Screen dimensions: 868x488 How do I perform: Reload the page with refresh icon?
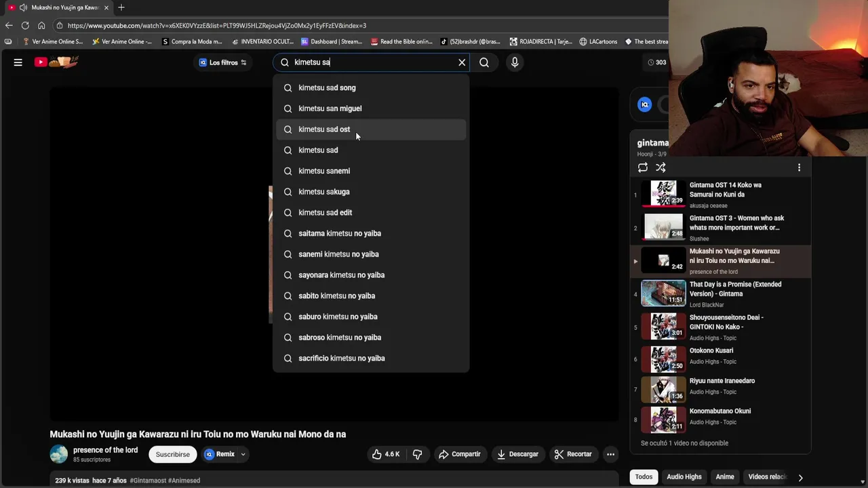tap(25, 26)
